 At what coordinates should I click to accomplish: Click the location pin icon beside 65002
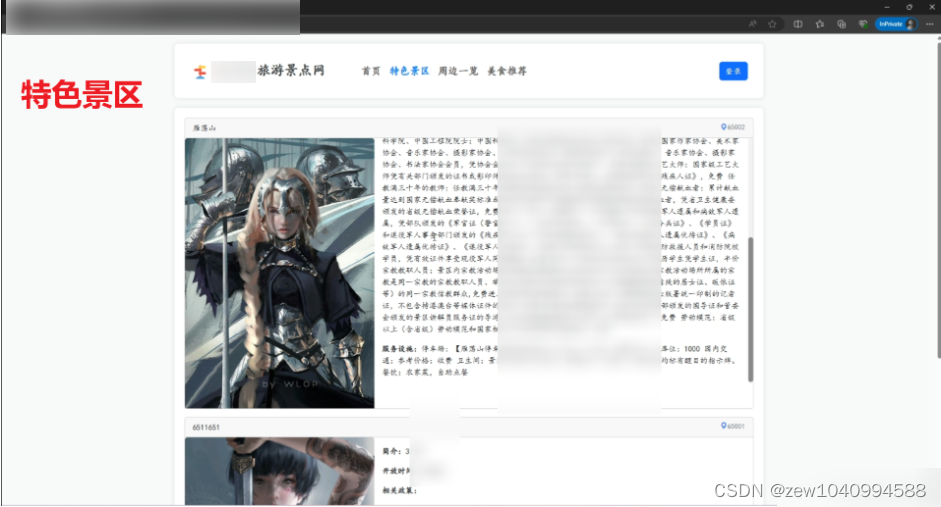point(724,127)
